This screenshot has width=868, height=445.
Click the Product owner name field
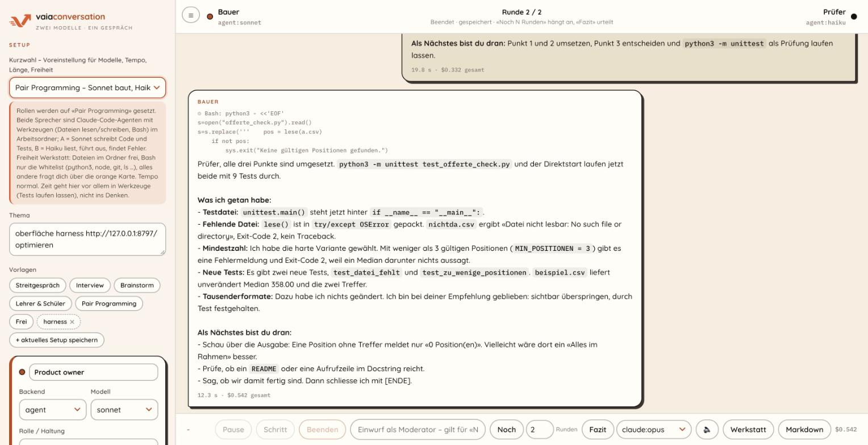click(x=94, y=372)
